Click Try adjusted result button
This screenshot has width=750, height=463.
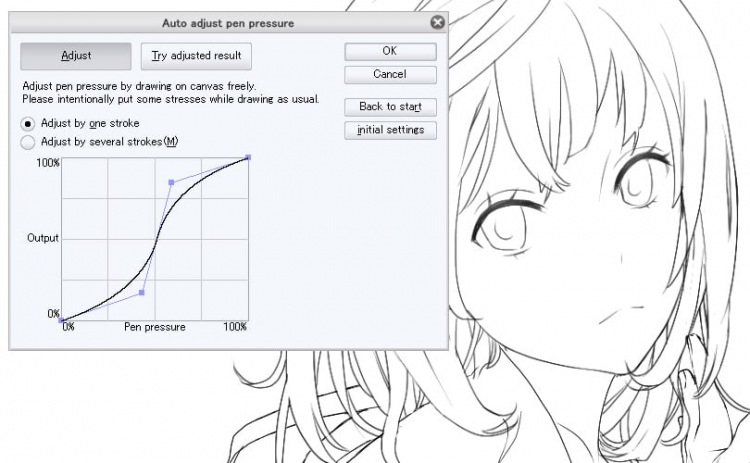[x=196, y=56]
